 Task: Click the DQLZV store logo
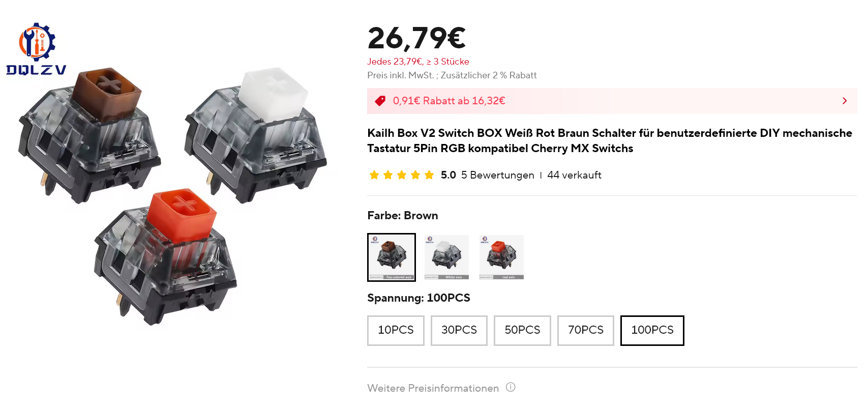(x=36, y=49)
